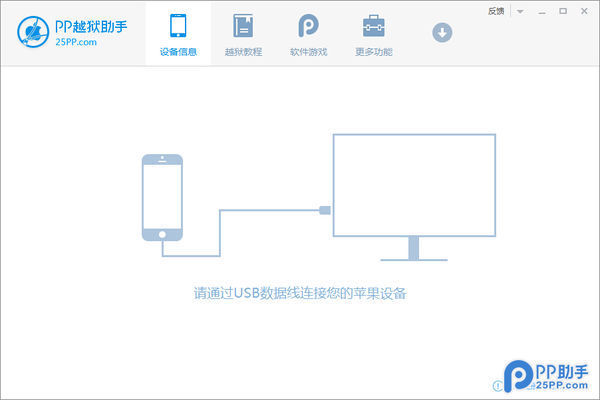Switch to the 越狱教程 tutorial tab
The image size is (600, 400).
click(243, 34)
